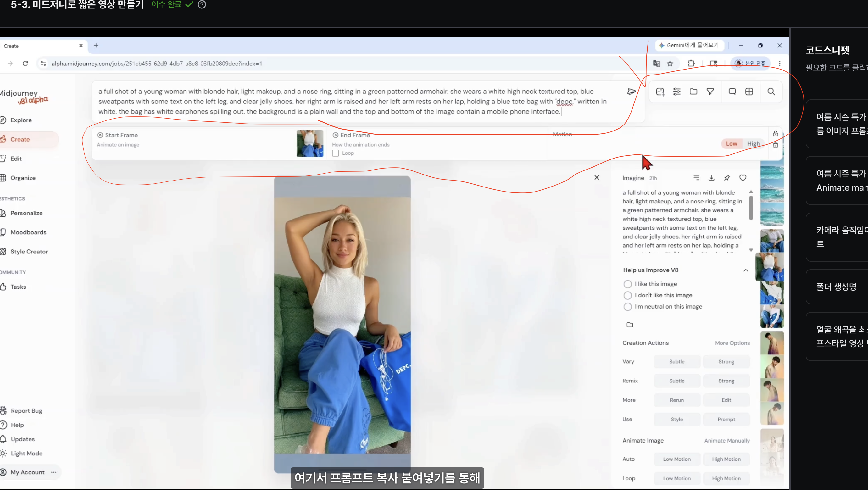Click the Use Prompt button
868x490 pixels.
[x=726, y=419]
